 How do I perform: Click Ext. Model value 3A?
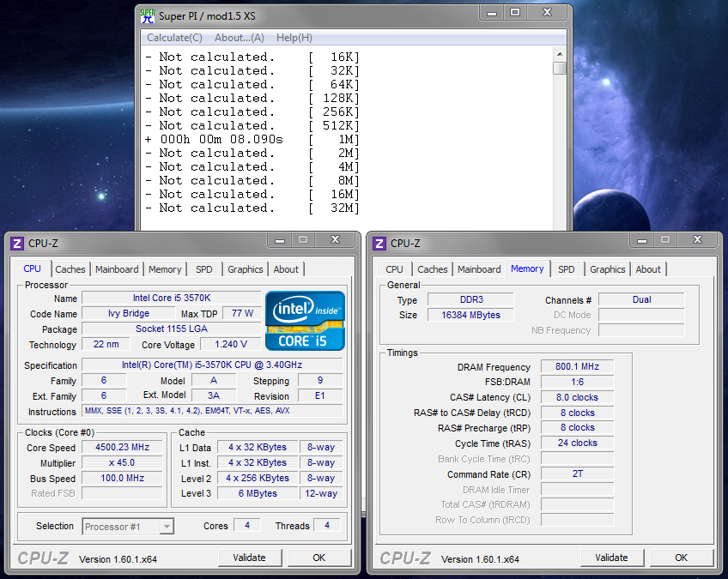pos(214,395)
